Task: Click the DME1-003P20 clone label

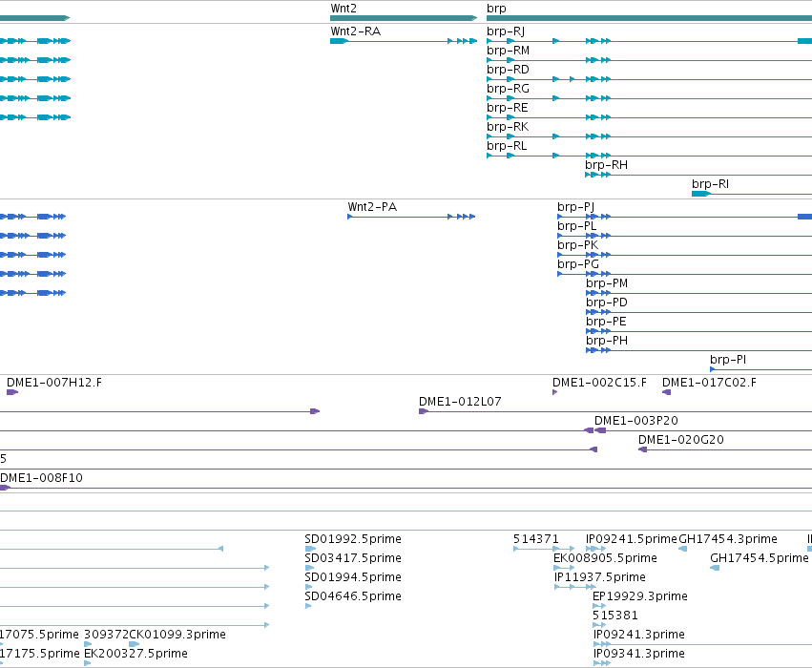Action: tap(635, 421)
